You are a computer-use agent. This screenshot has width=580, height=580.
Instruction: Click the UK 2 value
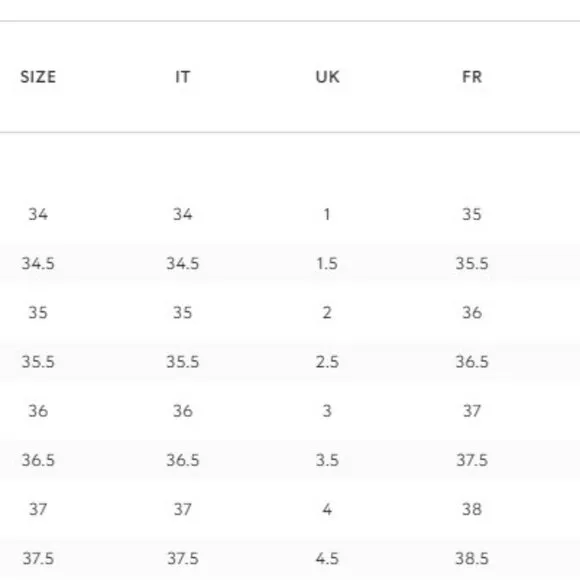pos(327,313)
